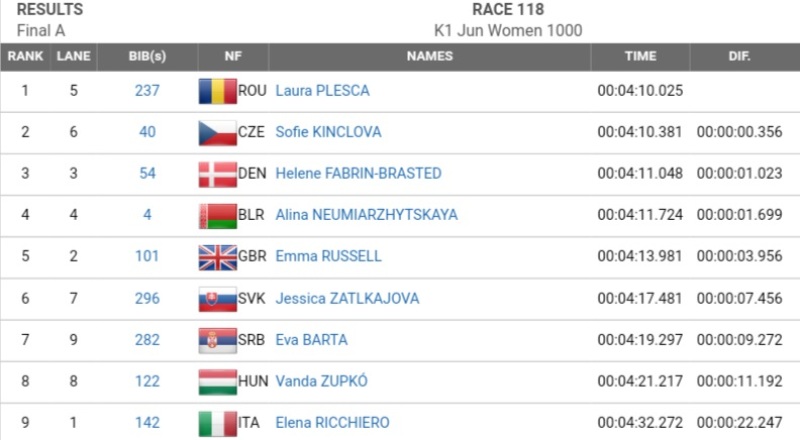Open Sofie KINCLOVA athlete link
The height and width of the screenshot is (440, 800).
(x=328, y=132)
